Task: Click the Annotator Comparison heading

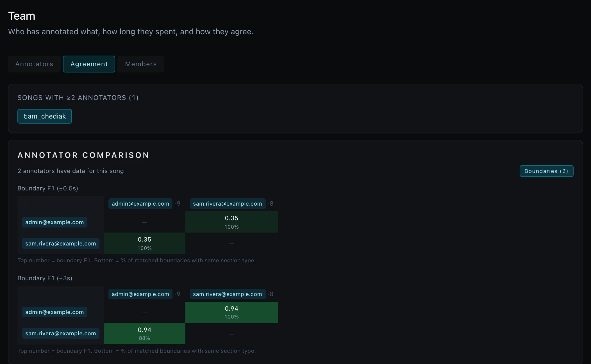Action: point(83,155)
